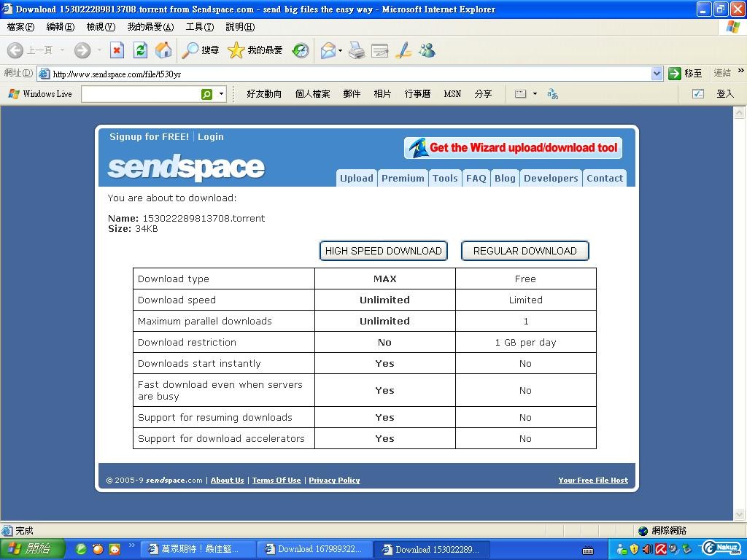
Task: Click checkmark icon beside sign-in
Action: 698,94
